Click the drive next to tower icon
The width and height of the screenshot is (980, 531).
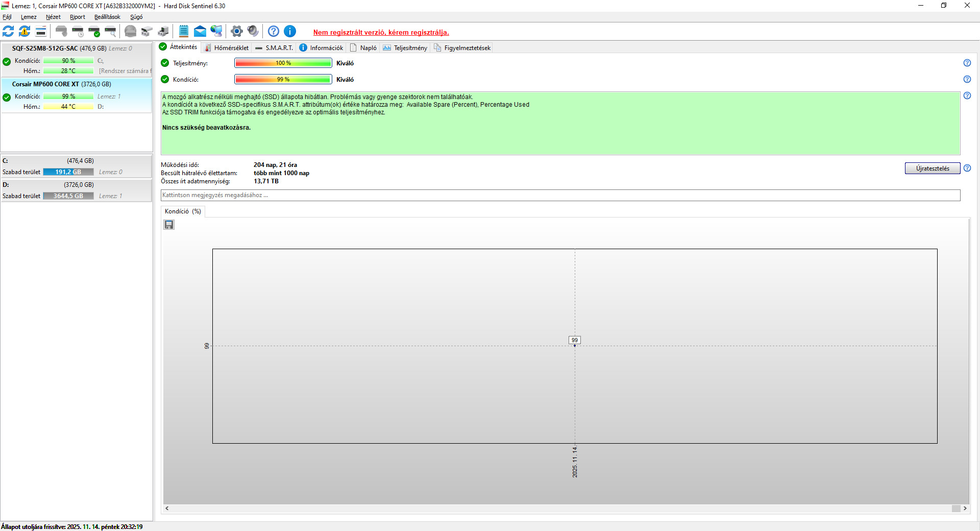[x=163, y=31]
